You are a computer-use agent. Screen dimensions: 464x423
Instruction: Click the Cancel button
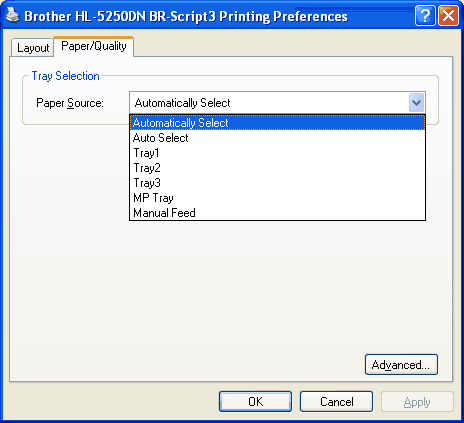click(x=336, y=401)
